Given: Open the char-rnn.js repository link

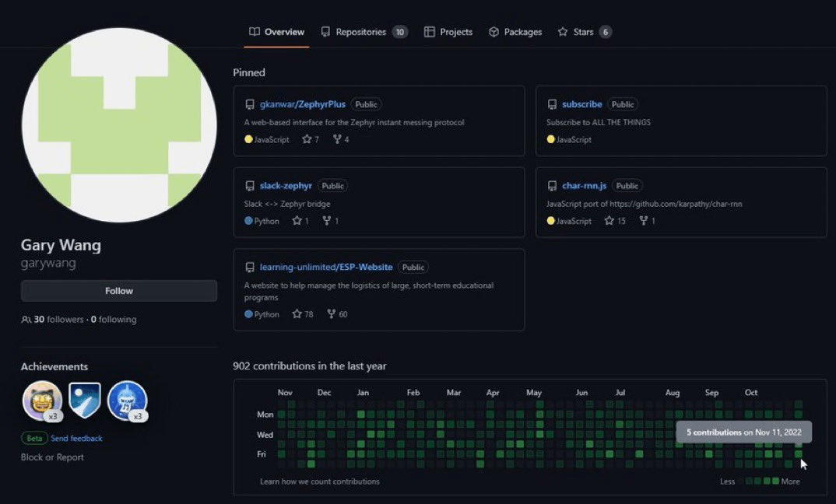Looking at the screenshot, I should tap(585, 186).
